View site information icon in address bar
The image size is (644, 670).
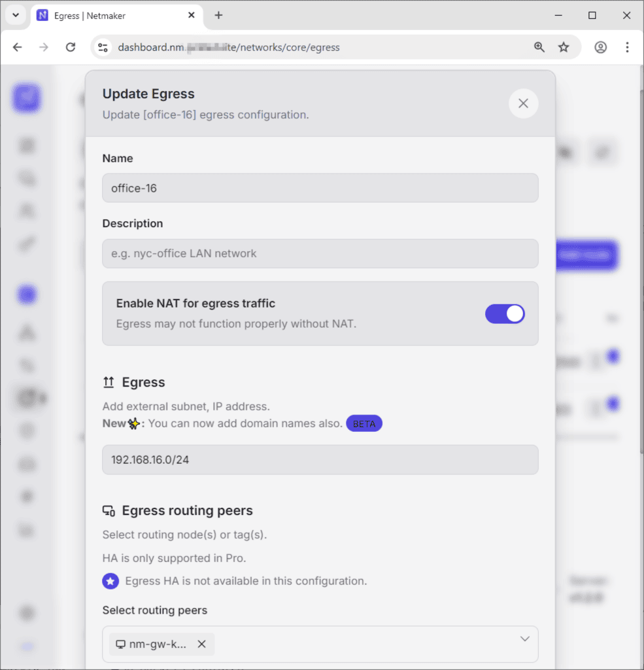click(x=103, y=47)
